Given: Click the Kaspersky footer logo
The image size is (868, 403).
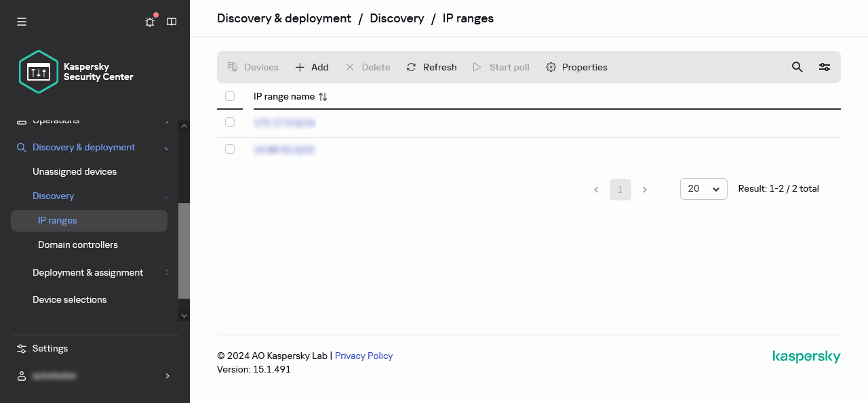Looking at the screenshot, I should (x=806, y=357).
